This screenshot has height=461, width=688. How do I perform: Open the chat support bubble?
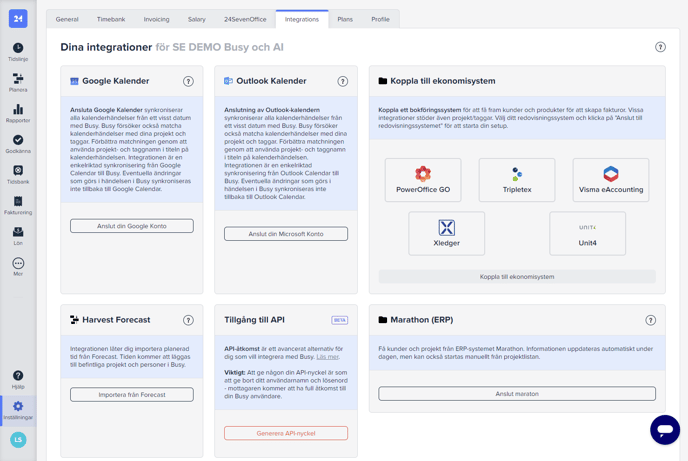[665, 429]
